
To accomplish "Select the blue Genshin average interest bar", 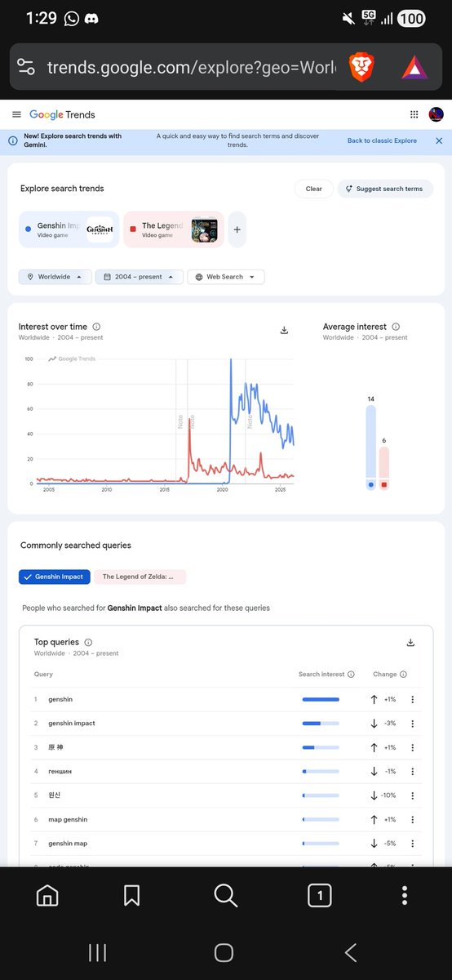I will click(371, 448).
